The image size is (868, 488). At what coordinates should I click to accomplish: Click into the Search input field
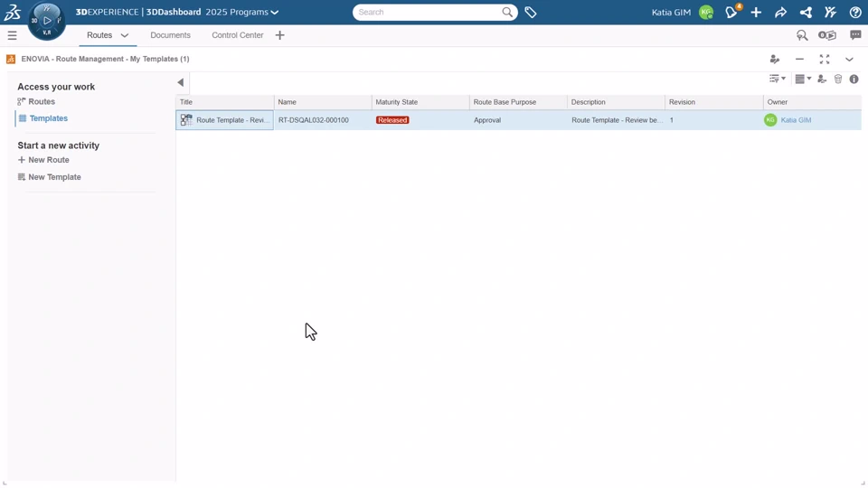(429, 12)
